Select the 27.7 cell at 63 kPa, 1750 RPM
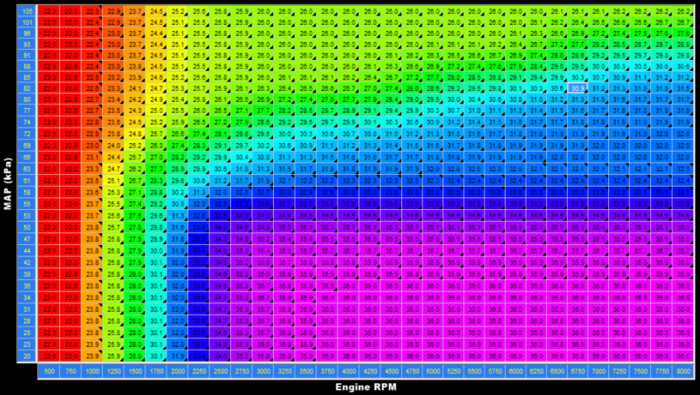The width and height of the screenshot is (700, 395). (x=156, y=169)
